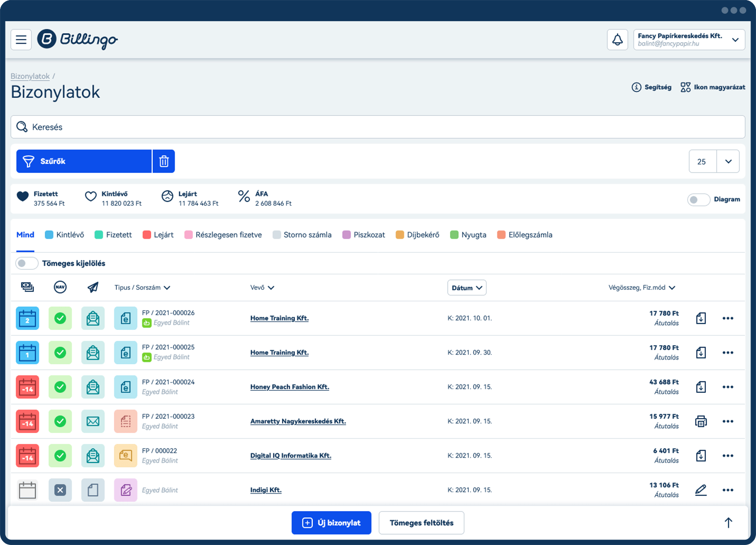Click the Fizetett total summary
756x545 pixels.
coord(41,198)
